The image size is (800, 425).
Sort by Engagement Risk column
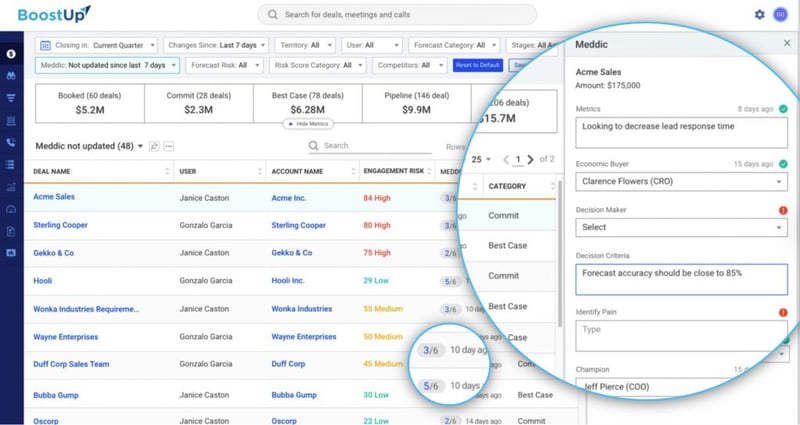tap(430, 171)
